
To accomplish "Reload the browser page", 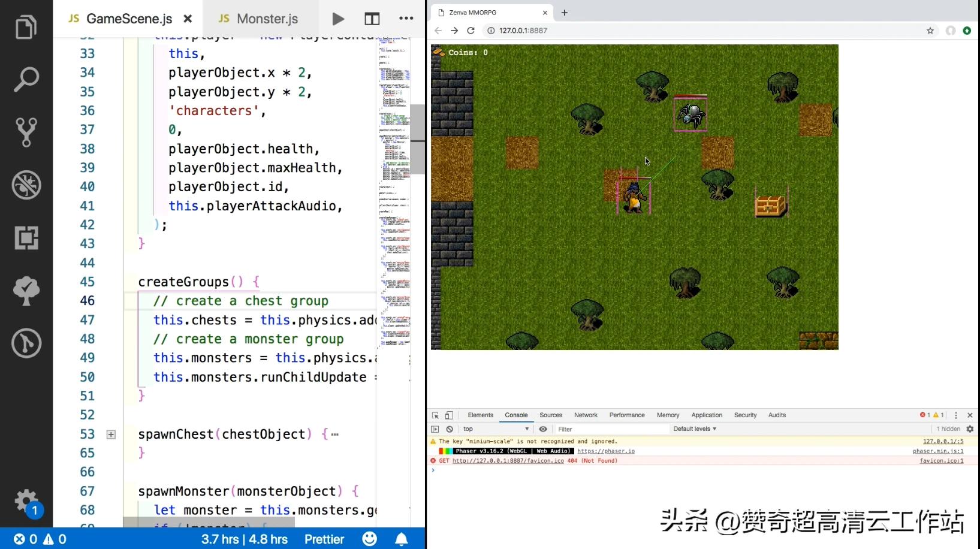I will click(471, 31).
